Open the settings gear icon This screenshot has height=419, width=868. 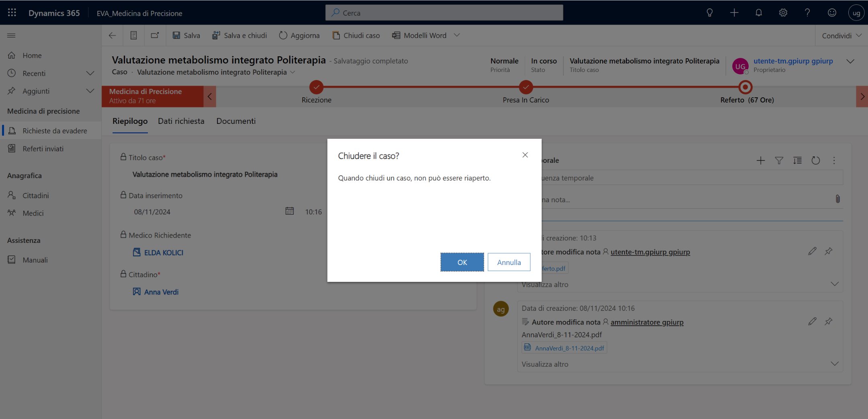tap(783, 13)
